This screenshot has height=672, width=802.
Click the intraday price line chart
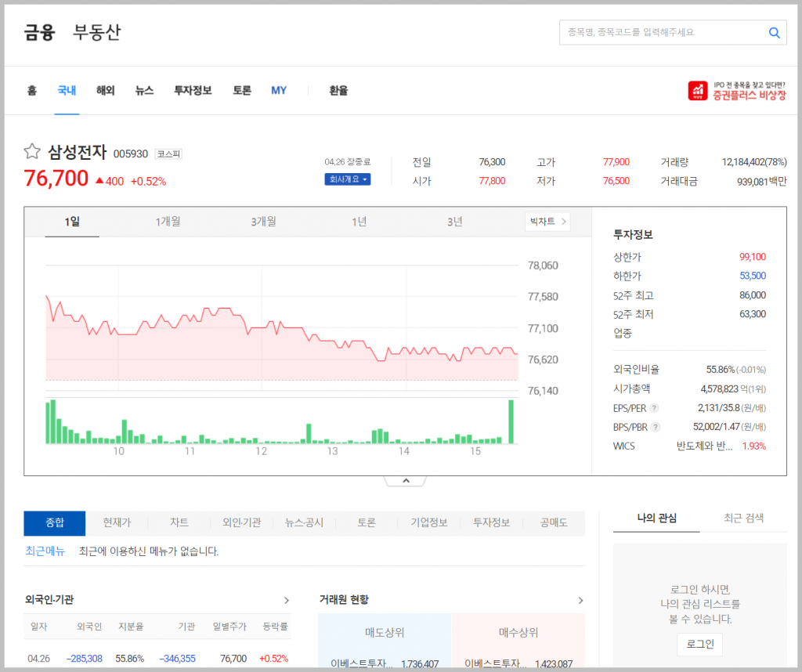(282, 327)
